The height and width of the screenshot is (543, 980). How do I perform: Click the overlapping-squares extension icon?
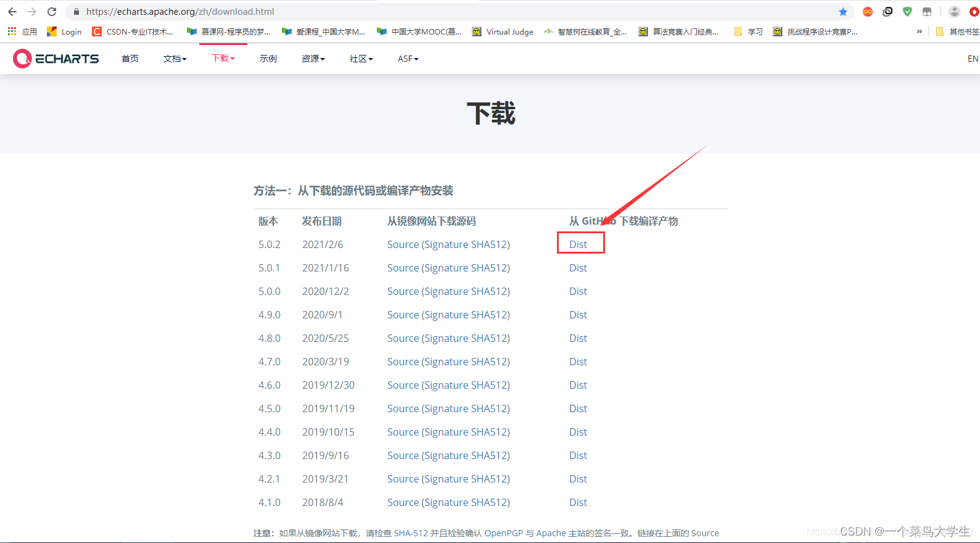pyautogui.click(x=887, y=12)
